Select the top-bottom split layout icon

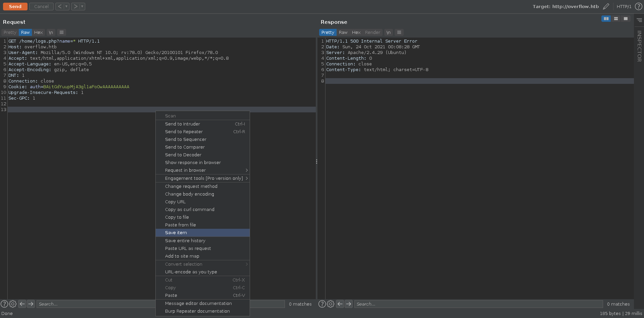[616, 19]
